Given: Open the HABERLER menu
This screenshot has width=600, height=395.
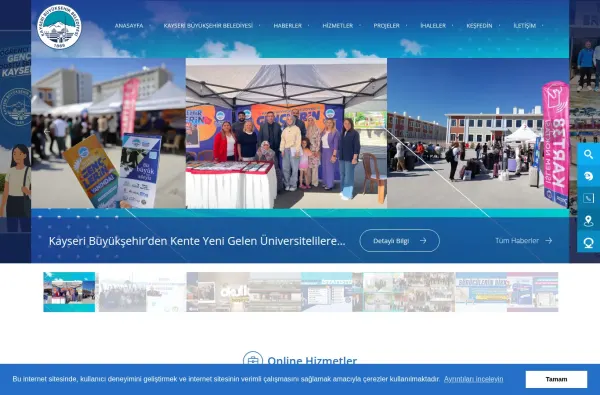Looking at the screenshot, I should (x=287, y=26).
